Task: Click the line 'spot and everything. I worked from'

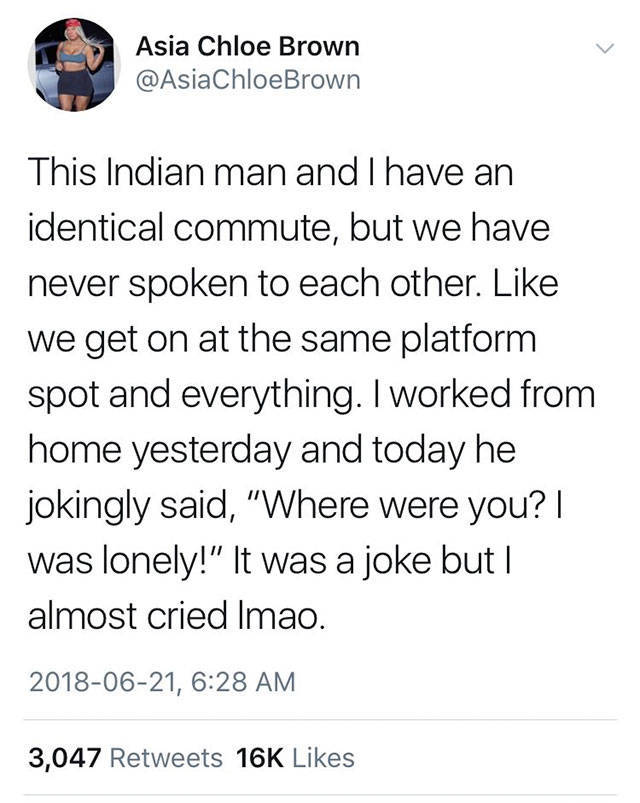Action: tap(312, 395)
